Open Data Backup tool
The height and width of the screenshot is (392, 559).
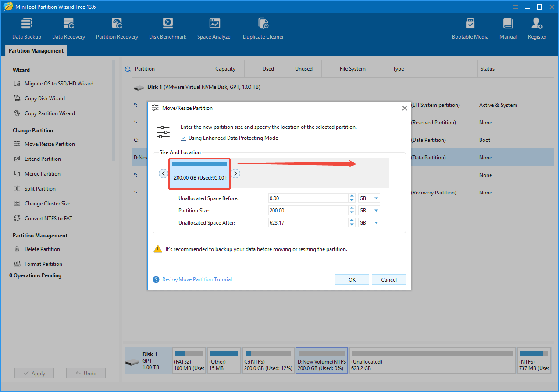tap(27, 28)
